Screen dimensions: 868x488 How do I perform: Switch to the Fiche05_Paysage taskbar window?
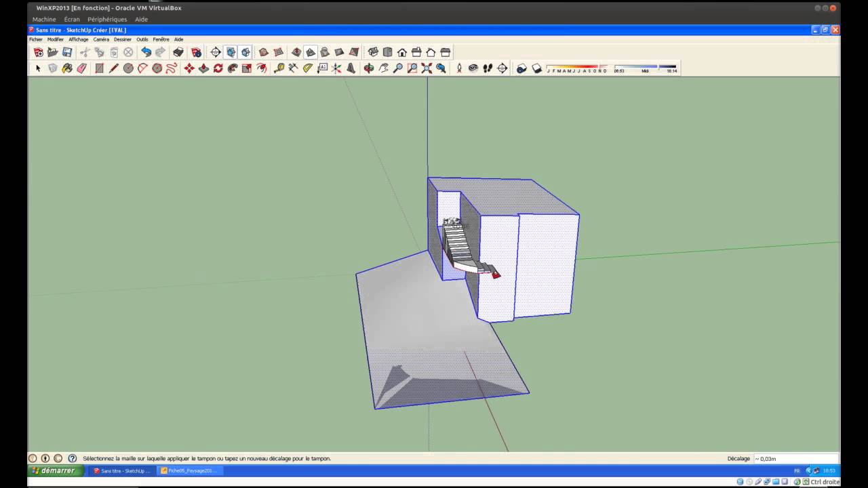(x=189, y=470)
